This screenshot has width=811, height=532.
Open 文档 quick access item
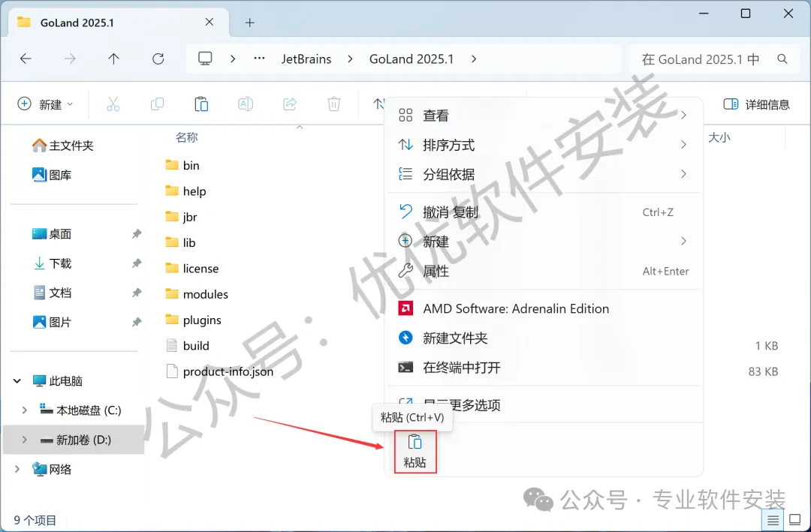[x=52, y=293]
